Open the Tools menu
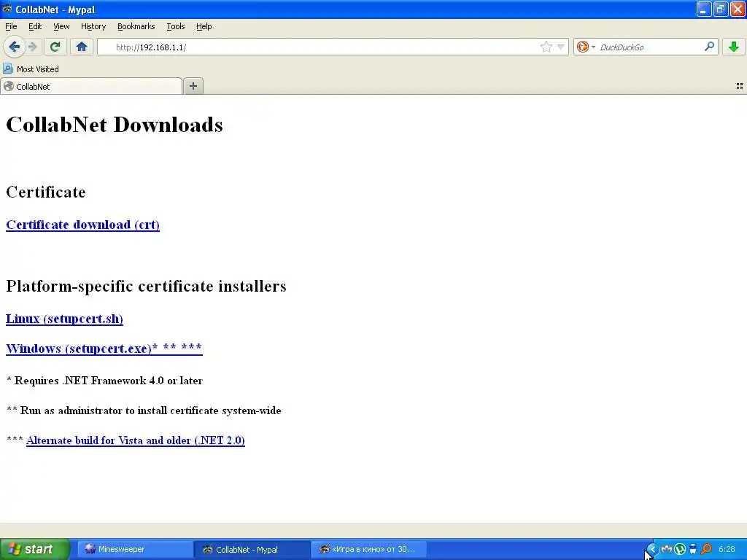 click(x=175, y=26)
